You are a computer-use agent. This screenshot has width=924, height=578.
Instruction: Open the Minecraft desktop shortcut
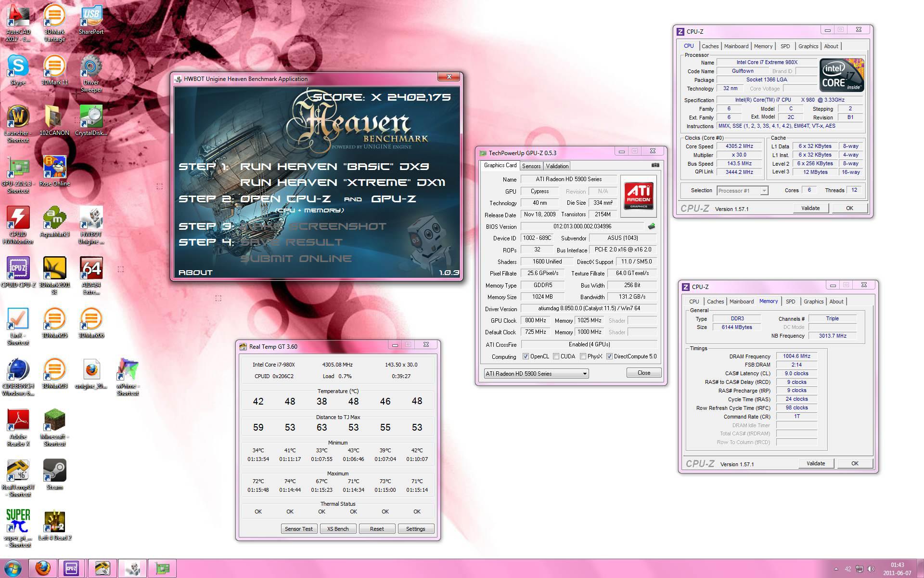(54, 427)
